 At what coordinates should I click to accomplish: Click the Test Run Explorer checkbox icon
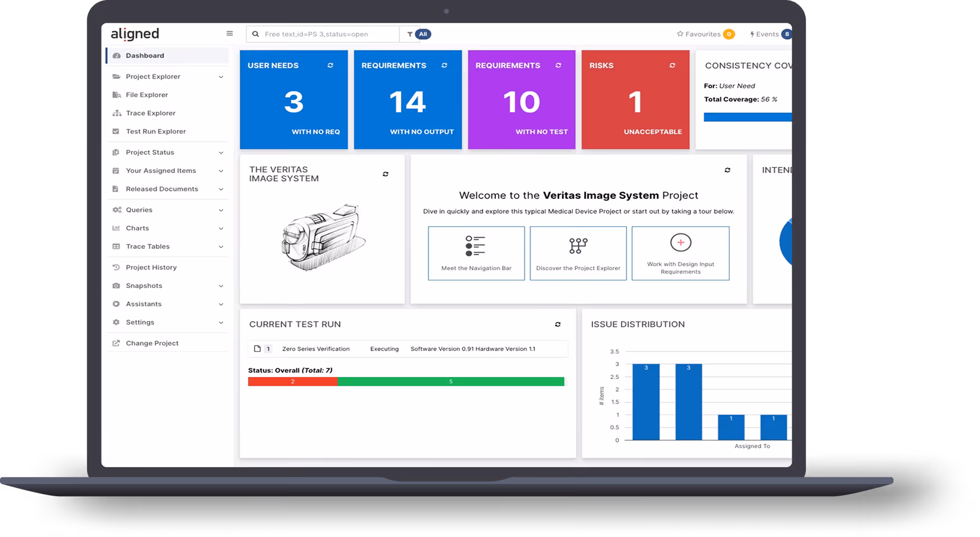tap(116, 132)
